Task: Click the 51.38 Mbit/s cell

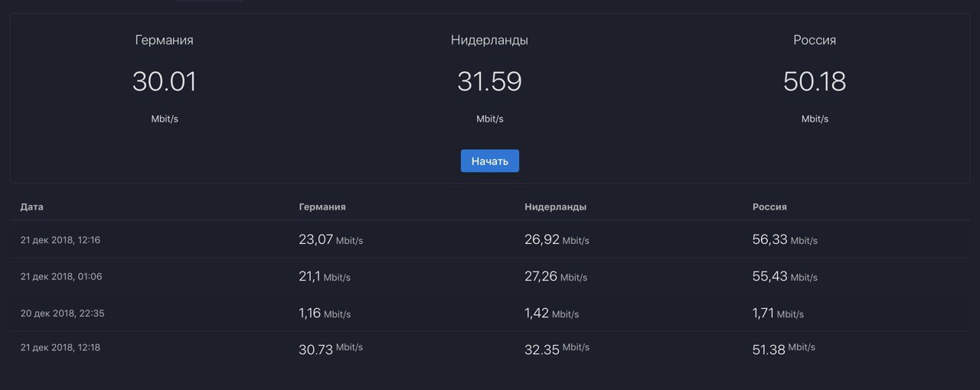Action: click(x=784, y=349)
